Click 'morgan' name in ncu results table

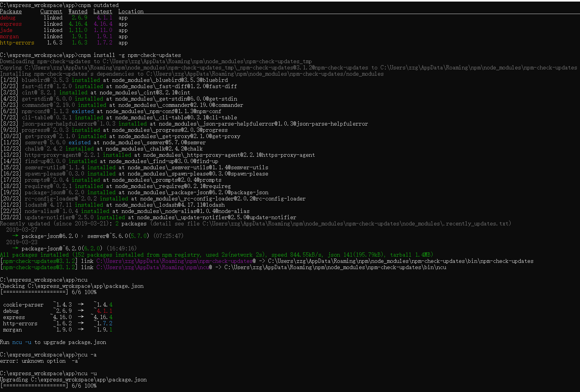pyautogui.click(x=12, y=330)
